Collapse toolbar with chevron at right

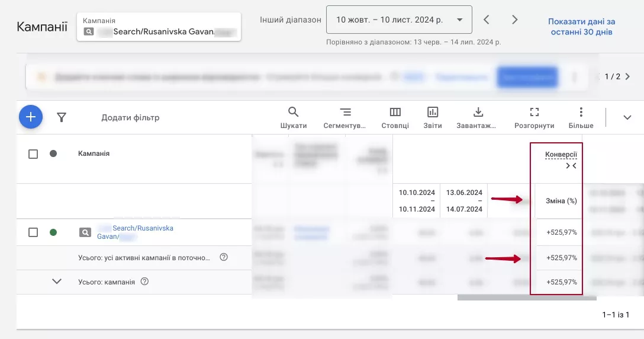point(627,117)
